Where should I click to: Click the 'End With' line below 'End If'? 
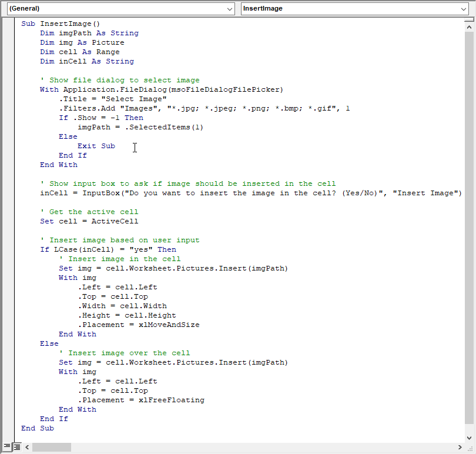pyautogui.click(x=59, y=165)
